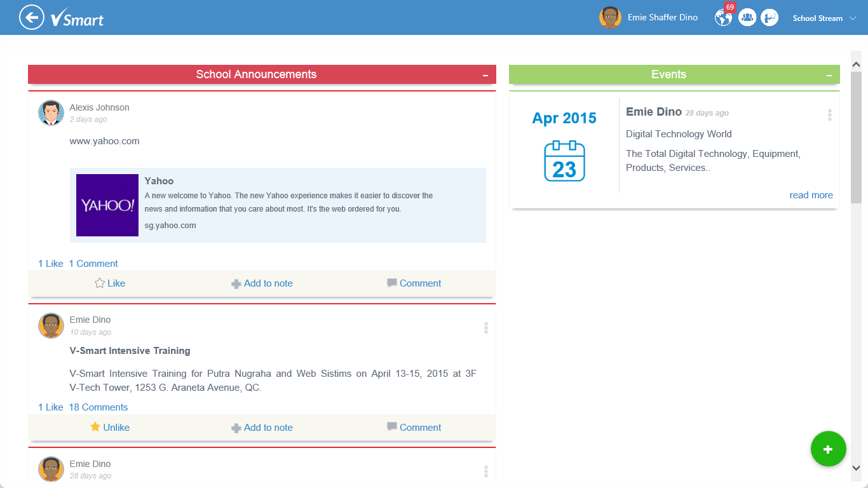Click the back arrow button
This screenshot has width=868, height=488.
click(x=31, y=17)
